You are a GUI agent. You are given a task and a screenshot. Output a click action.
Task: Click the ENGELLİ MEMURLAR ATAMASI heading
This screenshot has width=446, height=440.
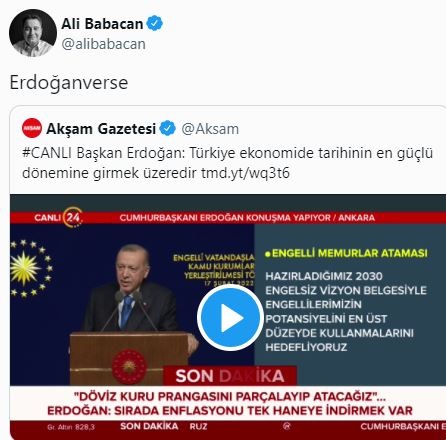click(346, 253)
